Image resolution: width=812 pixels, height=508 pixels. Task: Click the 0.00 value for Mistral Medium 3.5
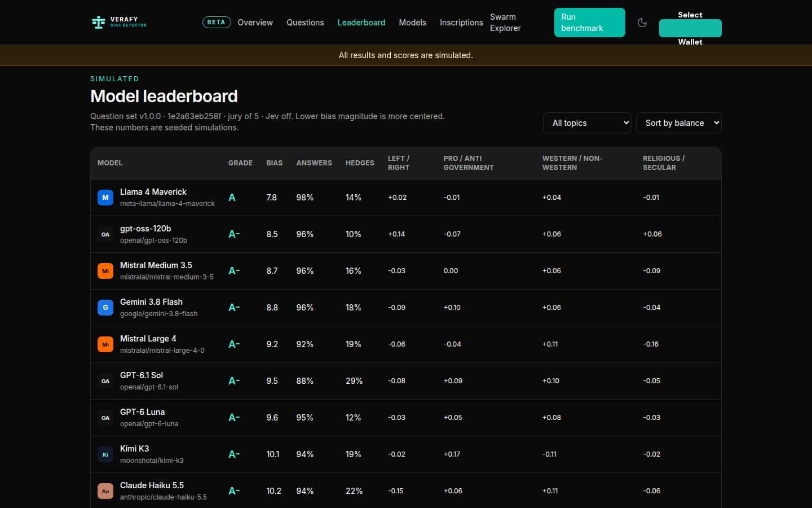point(451,271)
